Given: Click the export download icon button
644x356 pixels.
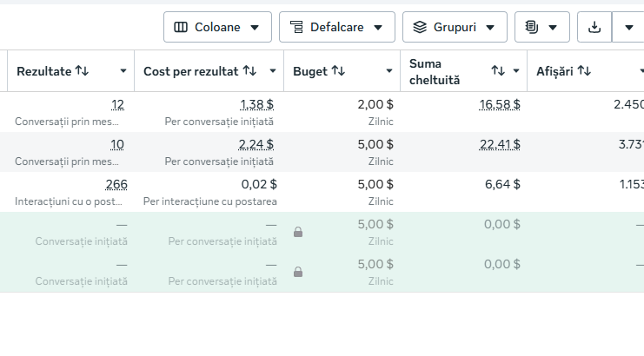Looking at the screenshot, I should (594, 27).
